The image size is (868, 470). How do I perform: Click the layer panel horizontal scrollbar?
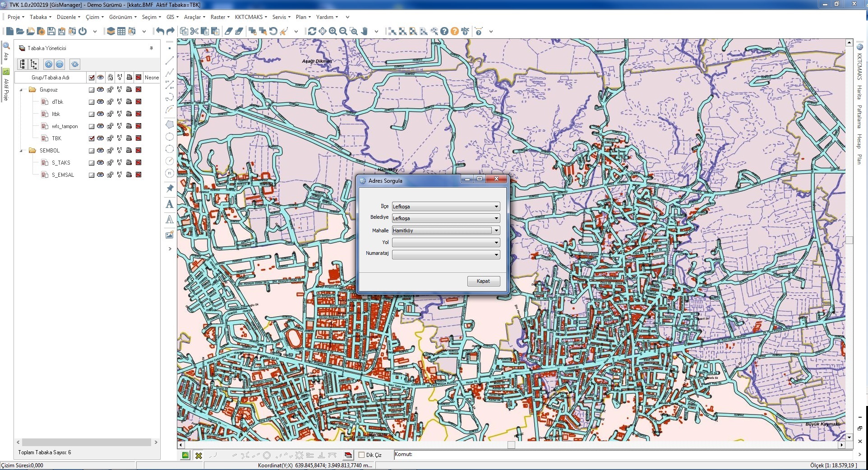(x=87, y=442)
